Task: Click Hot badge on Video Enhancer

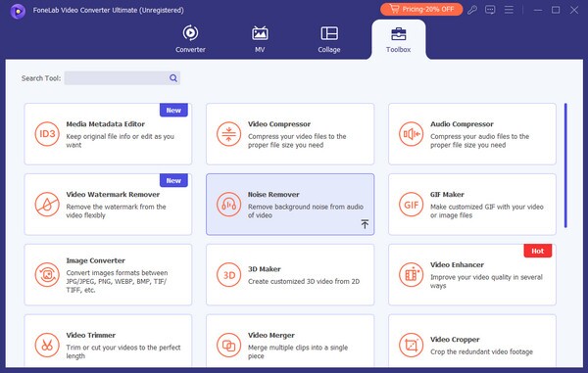Action: coord(537,251)
